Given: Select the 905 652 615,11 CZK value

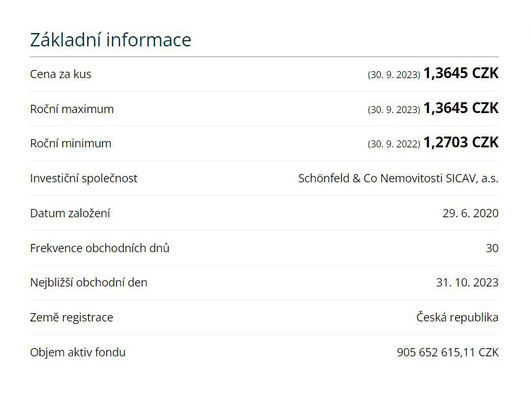Looking at the screenshot, I should [448, 352].
